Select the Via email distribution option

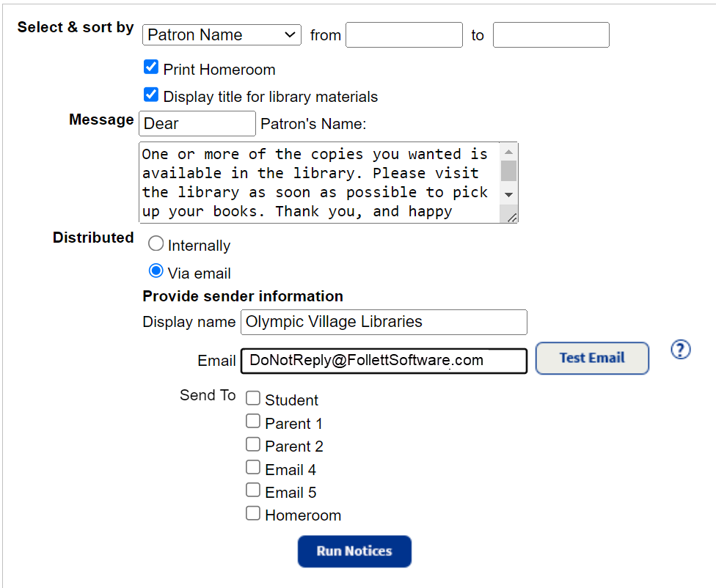click(155, 271)
